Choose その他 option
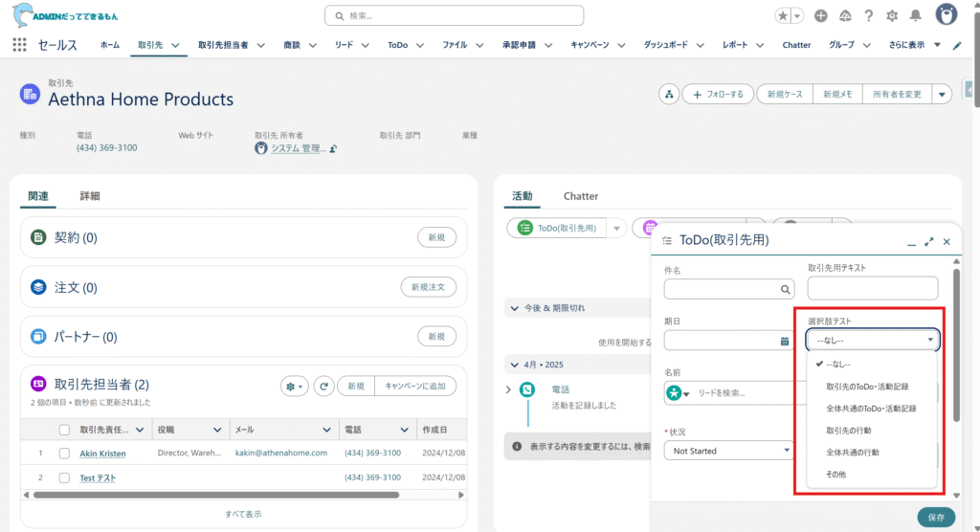Screen dimensions: 980x532 [x=836, y=474]
